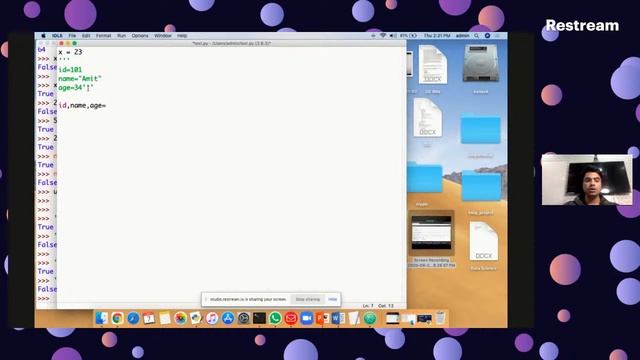640x360 pixels.
Task: Open Zoom from the dock
Action: click(x=307, y=318)
